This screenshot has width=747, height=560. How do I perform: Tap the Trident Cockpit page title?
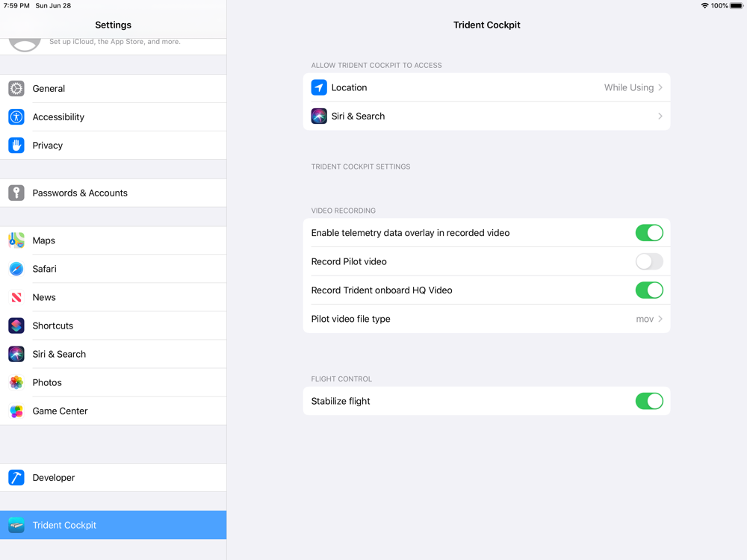point(487,25)
